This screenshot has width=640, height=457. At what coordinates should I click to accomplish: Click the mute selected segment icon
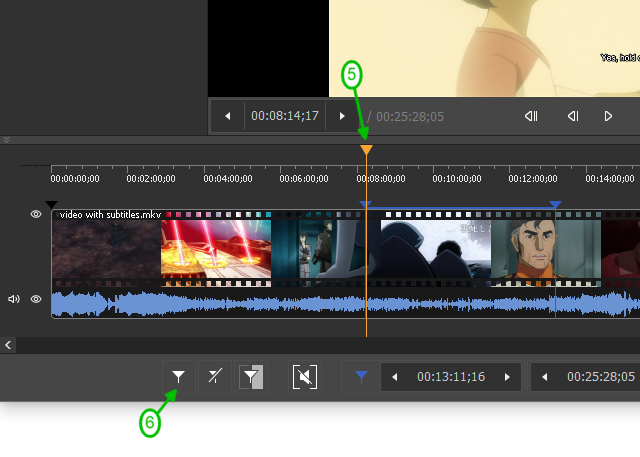point(305,377)
